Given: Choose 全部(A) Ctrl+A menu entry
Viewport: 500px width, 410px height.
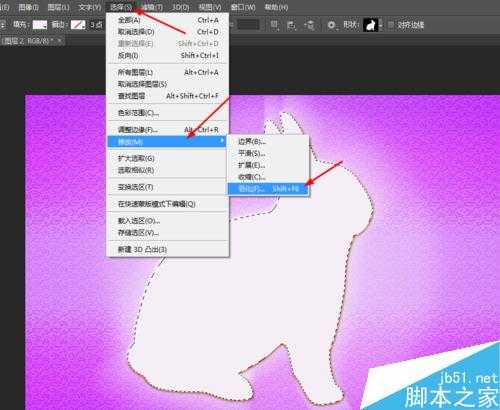Looking at the screenshot, I should 168,20.
